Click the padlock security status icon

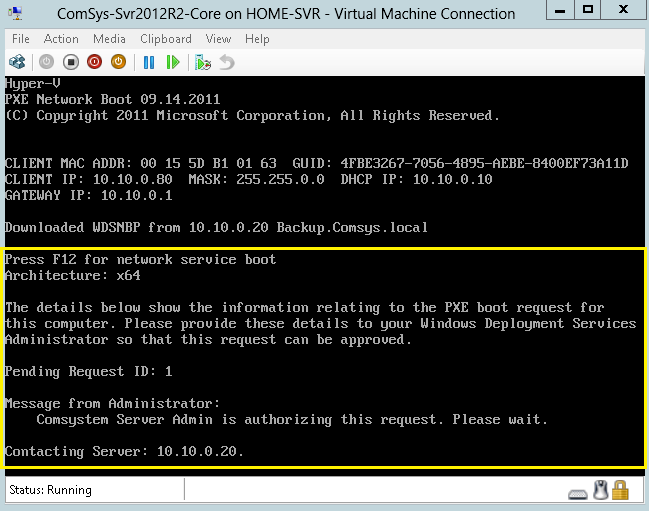(x=620, y=490)
